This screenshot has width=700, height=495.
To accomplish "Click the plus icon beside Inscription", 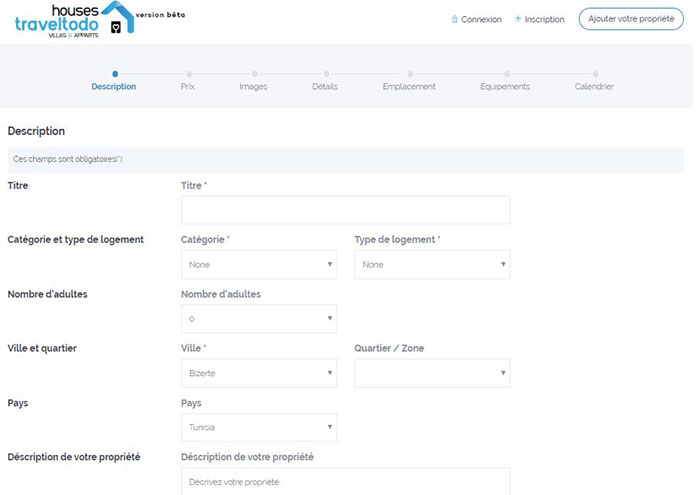I will 517,19.
